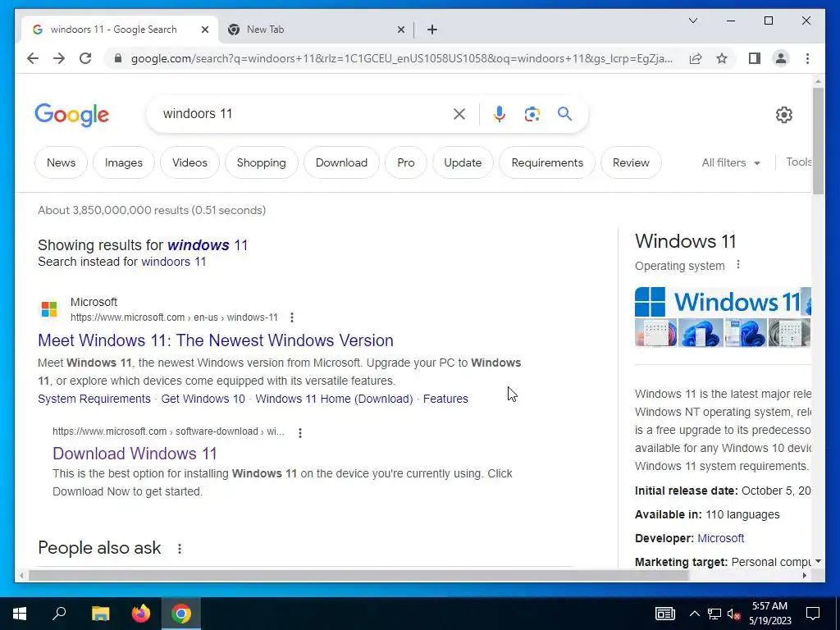The width and height of the screenshot is (840, 630).
Task: Open the Chrome three-dot menu
Action: coord(807,58)
